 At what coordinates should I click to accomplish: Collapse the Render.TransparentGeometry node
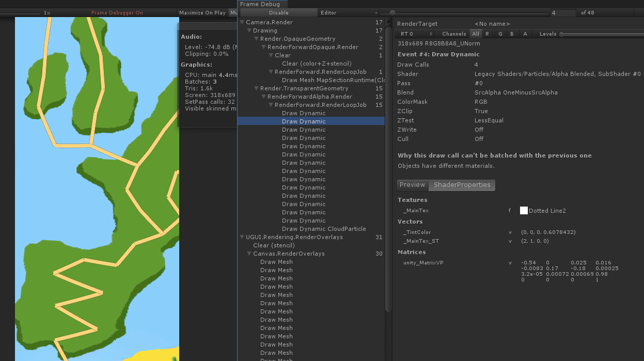[x=257, y=89]
